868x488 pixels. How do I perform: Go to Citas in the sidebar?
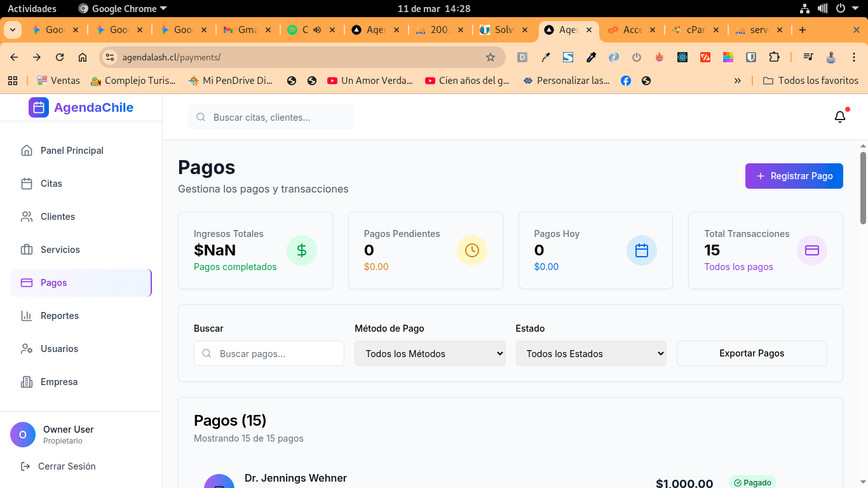(51, 184)
